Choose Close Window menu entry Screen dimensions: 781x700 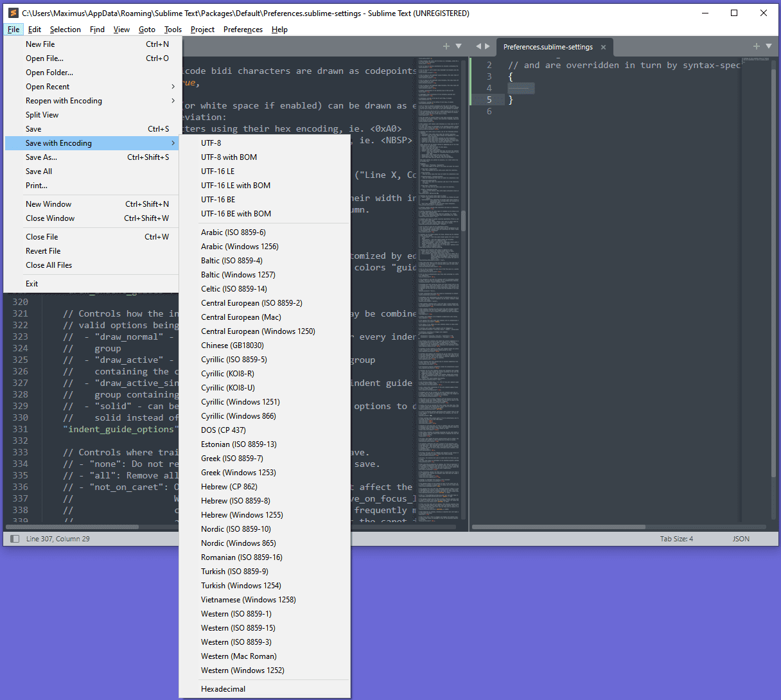pyautogui.click(x=92, y=218)
